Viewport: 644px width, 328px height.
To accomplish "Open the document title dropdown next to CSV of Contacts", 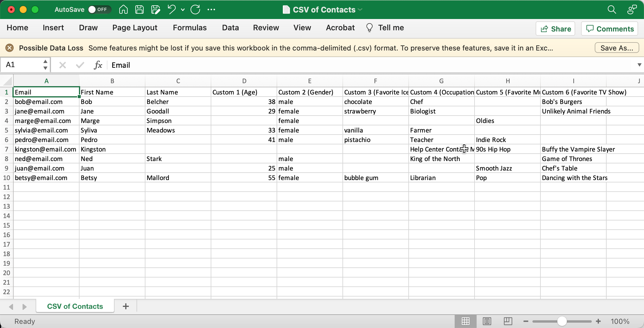I will point(360,10).
